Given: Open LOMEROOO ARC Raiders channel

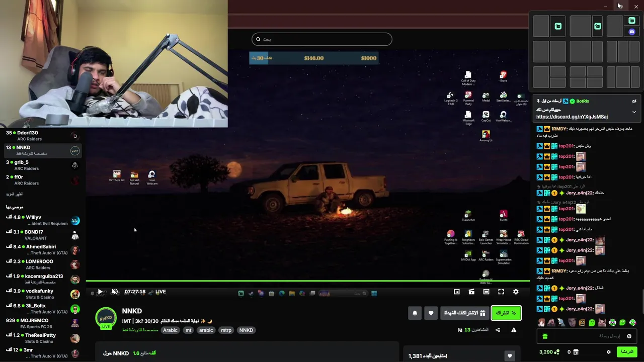Looking at the screenshot, I should tap(42, 264).
